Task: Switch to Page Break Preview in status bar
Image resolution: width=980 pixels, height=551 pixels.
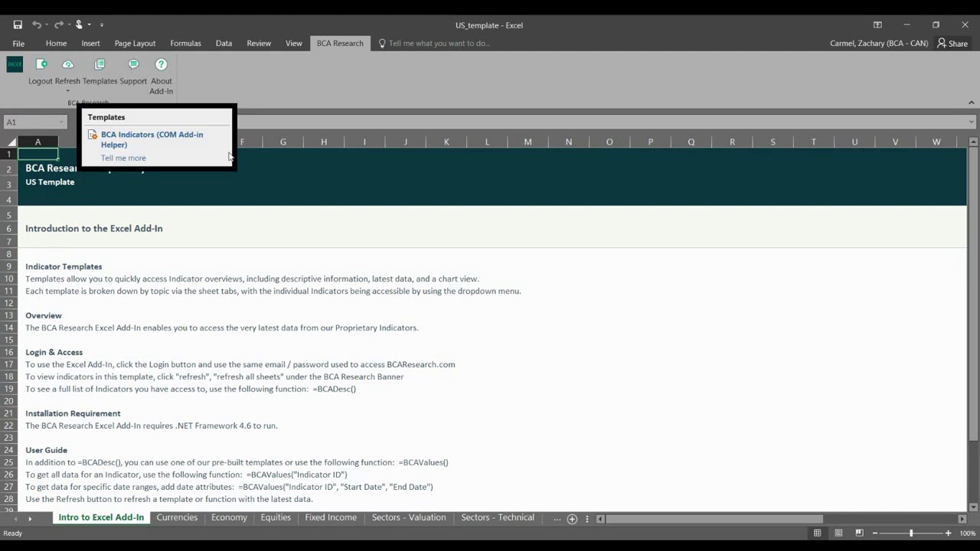Action: 859,533
